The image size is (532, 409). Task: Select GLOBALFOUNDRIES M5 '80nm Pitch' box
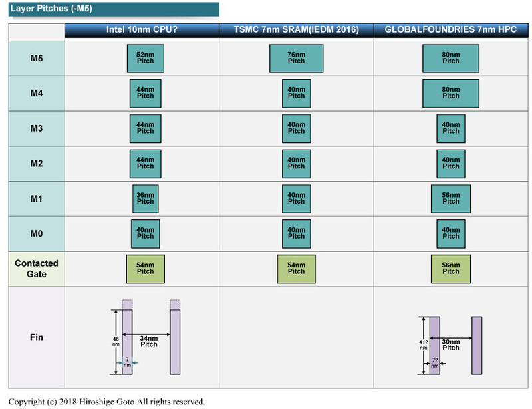pyautogui.click(x=451, y=58)
